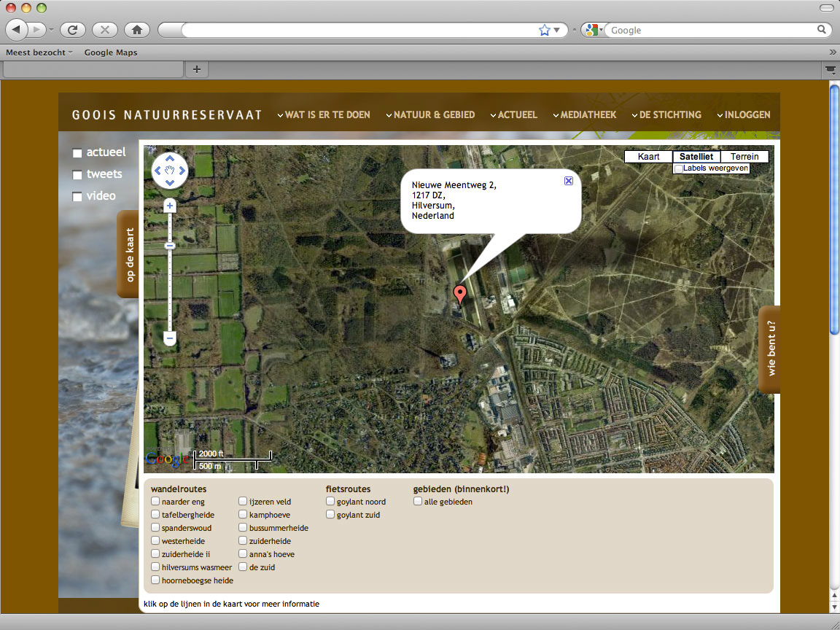This screenshot has height=630, width=840.
Task: Check the zuiderheide ii walking route
Action: point(155,554)
